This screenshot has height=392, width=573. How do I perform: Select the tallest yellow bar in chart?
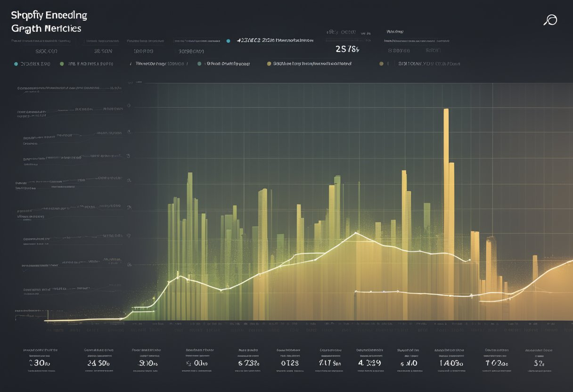(x=446, y=214)
